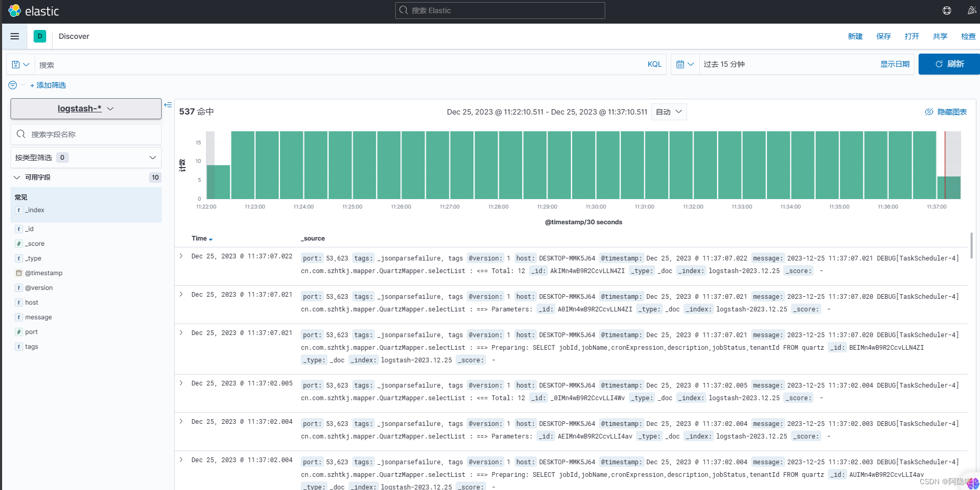Click 打开 in the top action menu
Screen dimensions: 980x490
coord(912,36)
